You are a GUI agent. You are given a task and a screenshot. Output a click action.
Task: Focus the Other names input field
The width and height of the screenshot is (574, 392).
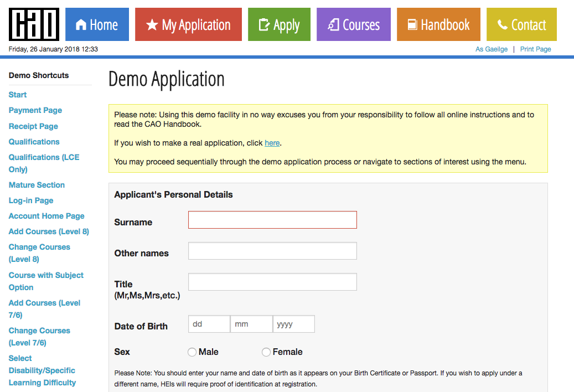click(x=272, y=251)
